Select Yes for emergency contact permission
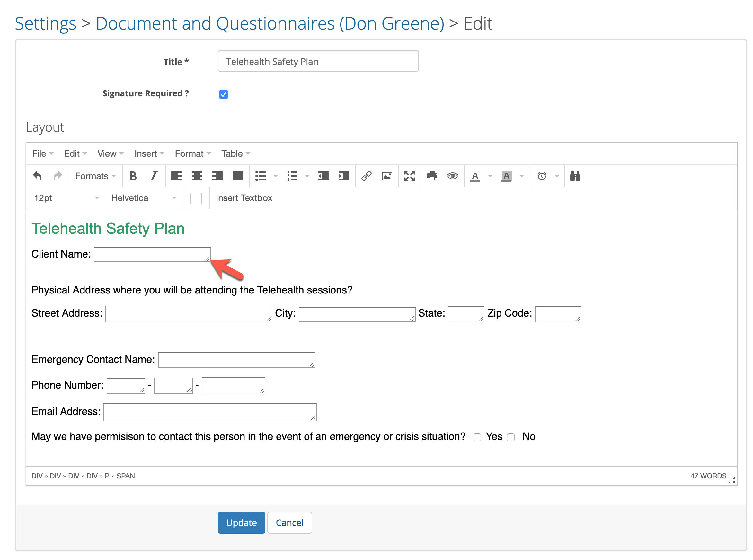This screenshot has height=560, width=753. pos(478,437)
